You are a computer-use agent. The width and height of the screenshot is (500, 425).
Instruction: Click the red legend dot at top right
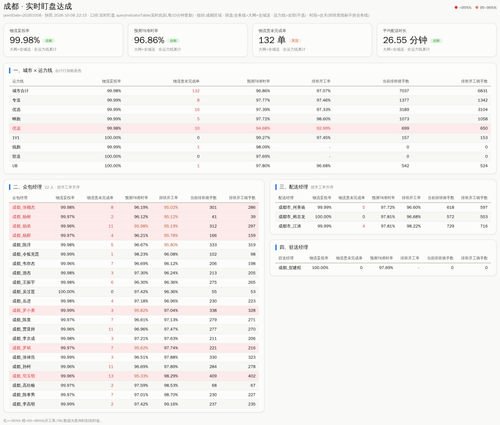[456, 7]
